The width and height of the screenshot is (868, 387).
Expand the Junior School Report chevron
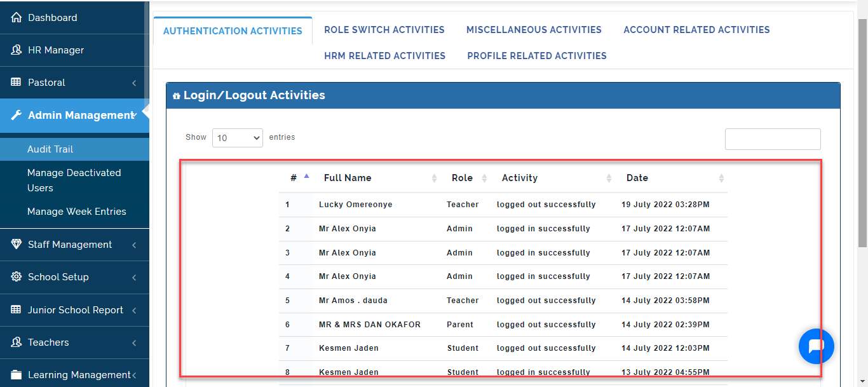tap(134, 311)
